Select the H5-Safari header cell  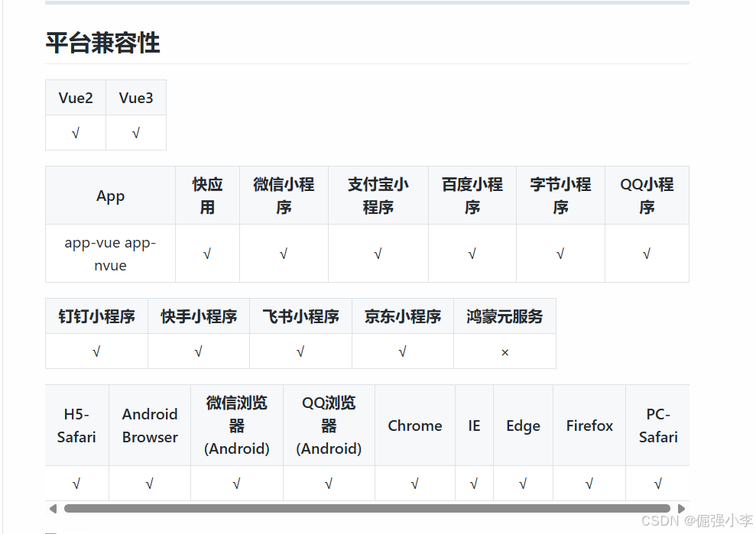click(76, 426)
